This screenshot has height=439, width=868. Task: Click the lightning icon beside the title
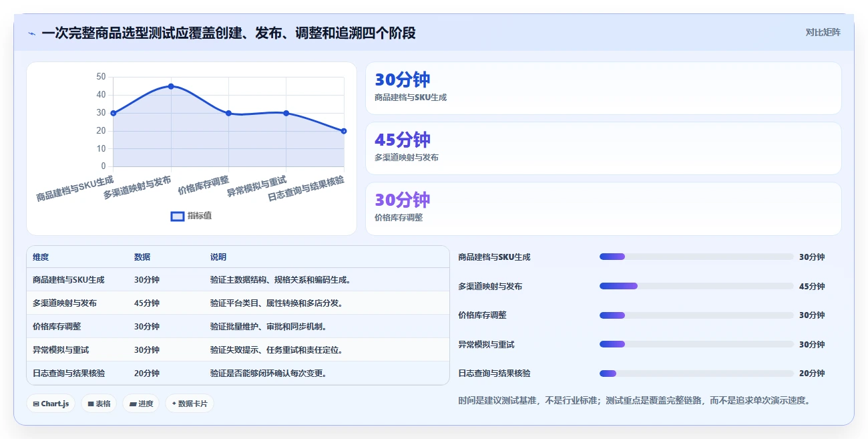(31, 33)
